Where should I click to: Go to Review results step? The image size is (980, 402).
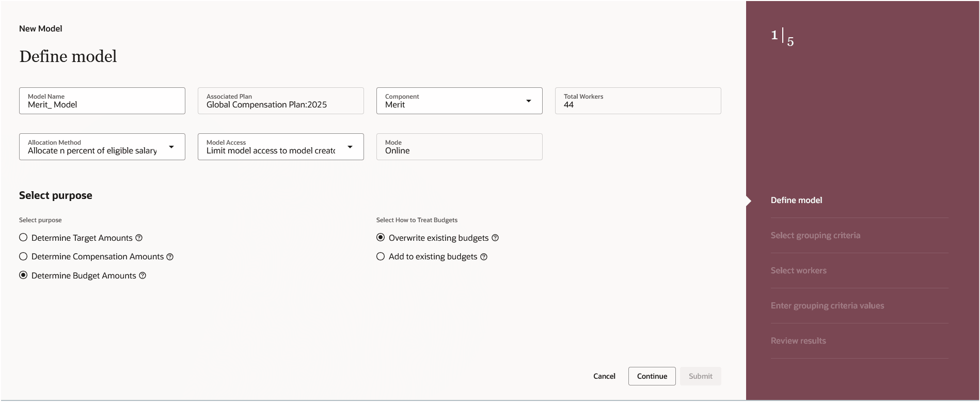tap(798, 341)
